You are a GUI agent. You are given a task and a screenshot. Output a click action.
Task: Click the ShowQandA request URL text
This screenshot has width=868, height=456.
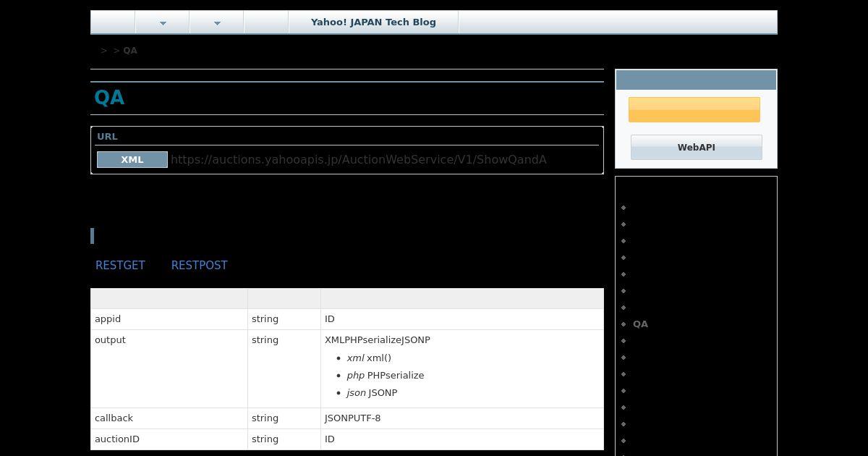359,159
